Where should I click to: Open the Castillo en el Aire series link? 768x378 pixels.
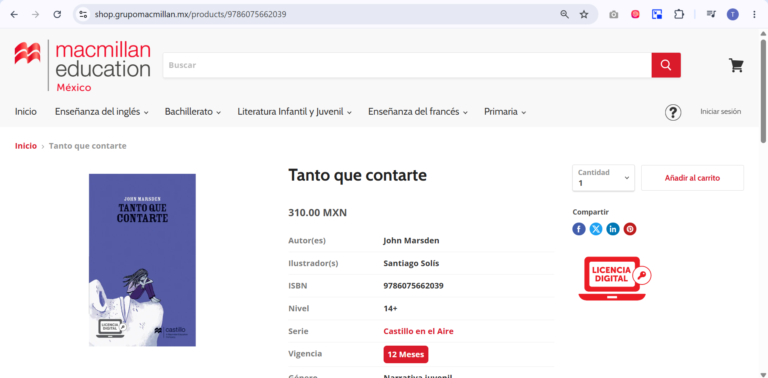tap(418, 331)
